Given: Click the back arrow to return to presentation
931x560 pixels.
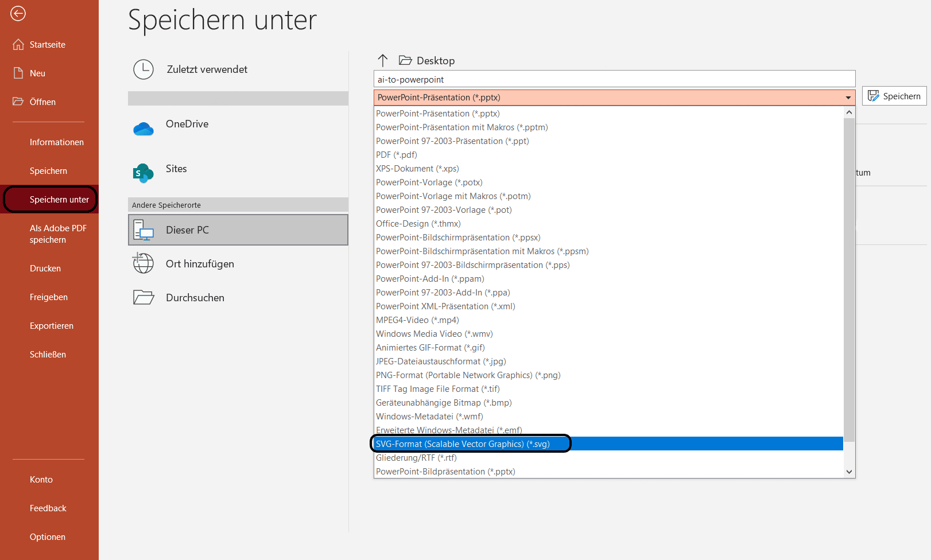Looking at the screenshot, I should pos(17,13).
